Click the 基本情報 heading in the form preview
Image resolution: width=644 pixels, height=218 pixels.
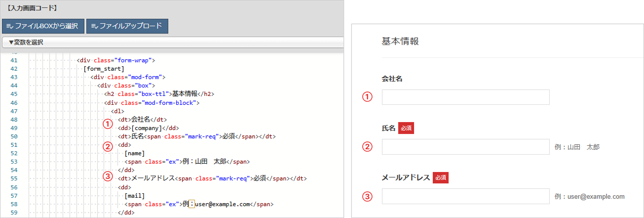click(x=400, y=42)
